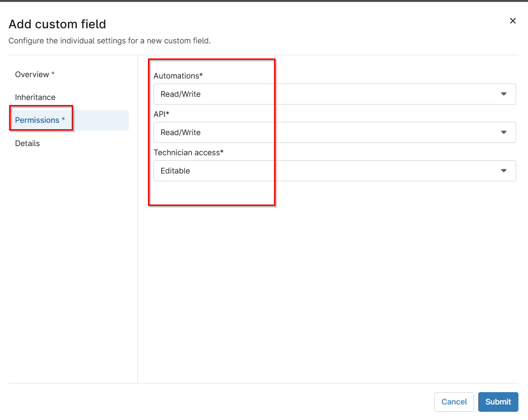This screenshot has height=420, width=528.
Task: Close the Add custom field dialog
Action: tap(513, 21)
